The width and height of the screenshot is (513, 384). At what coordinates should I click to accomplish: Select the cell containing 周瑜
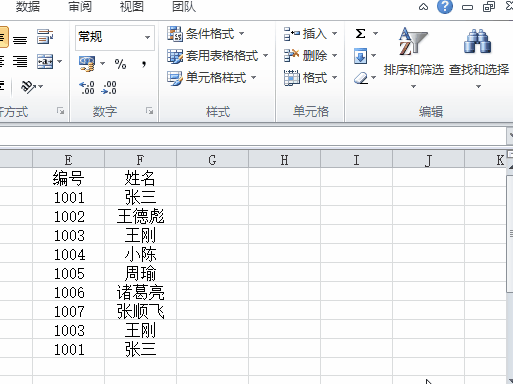(140, 273)
